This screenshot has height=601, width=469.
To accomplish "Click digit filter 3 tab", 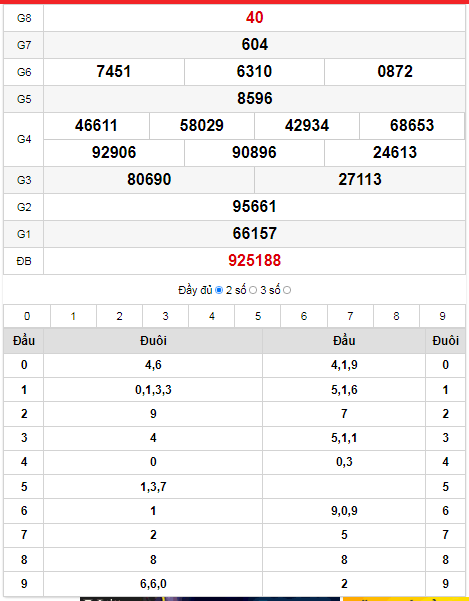I will click(x=166, y=316).
